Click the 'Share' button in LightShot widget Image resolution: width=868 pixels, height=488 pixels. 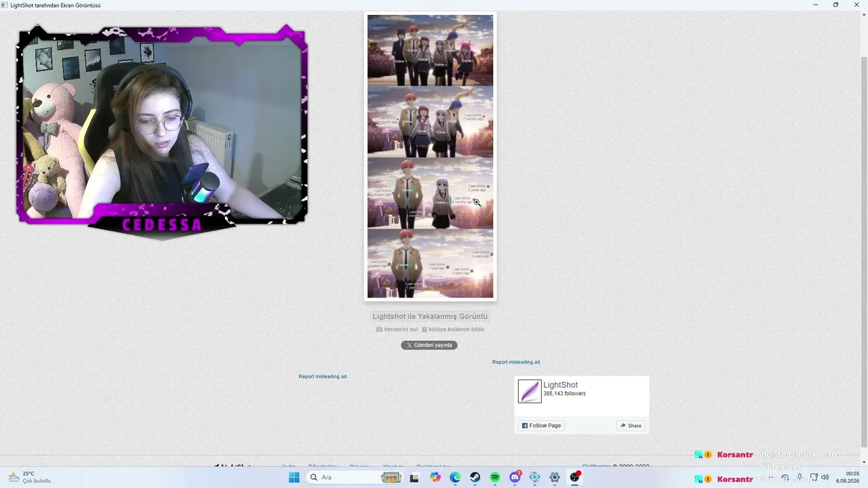coord(631,426)
